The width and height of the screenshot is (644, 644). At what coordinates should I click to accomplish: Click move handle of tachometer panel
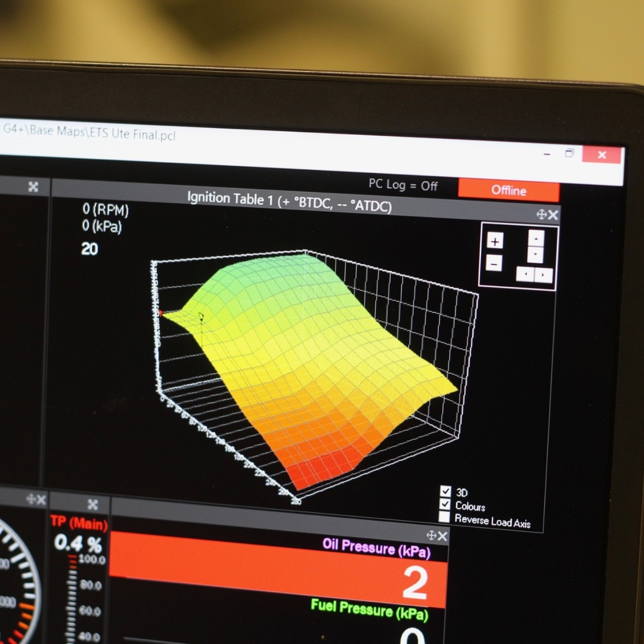[x=31, y=499]
